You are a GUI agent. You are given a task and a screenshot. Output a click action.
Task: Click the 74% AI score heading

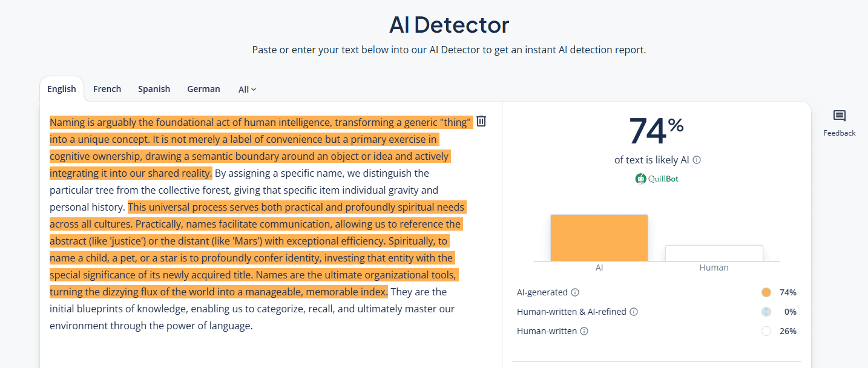coord(656,131)
